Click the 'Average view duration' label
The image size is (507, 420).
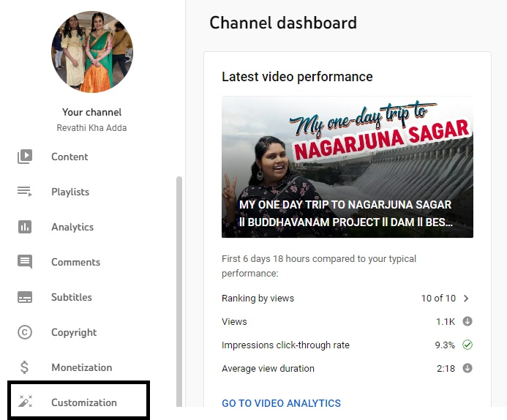pyautogui.click(x=268, y=369)
